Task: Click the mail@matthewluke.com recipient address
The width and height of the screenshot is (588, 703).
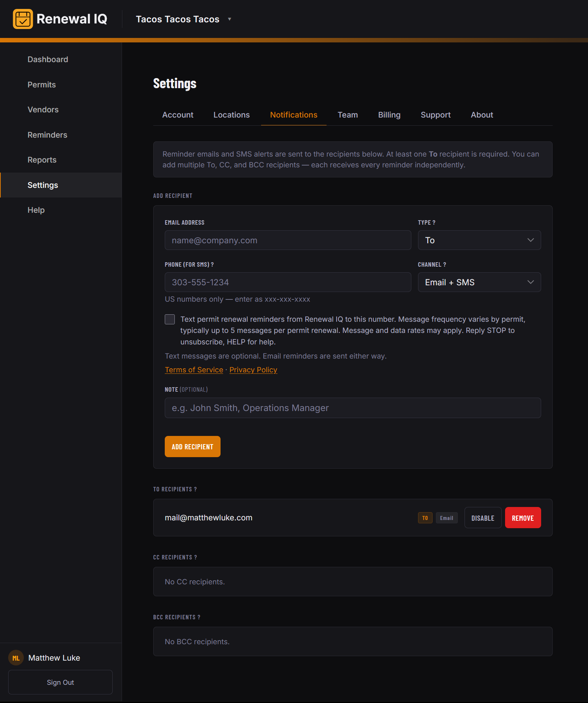Action: point(208,518)
